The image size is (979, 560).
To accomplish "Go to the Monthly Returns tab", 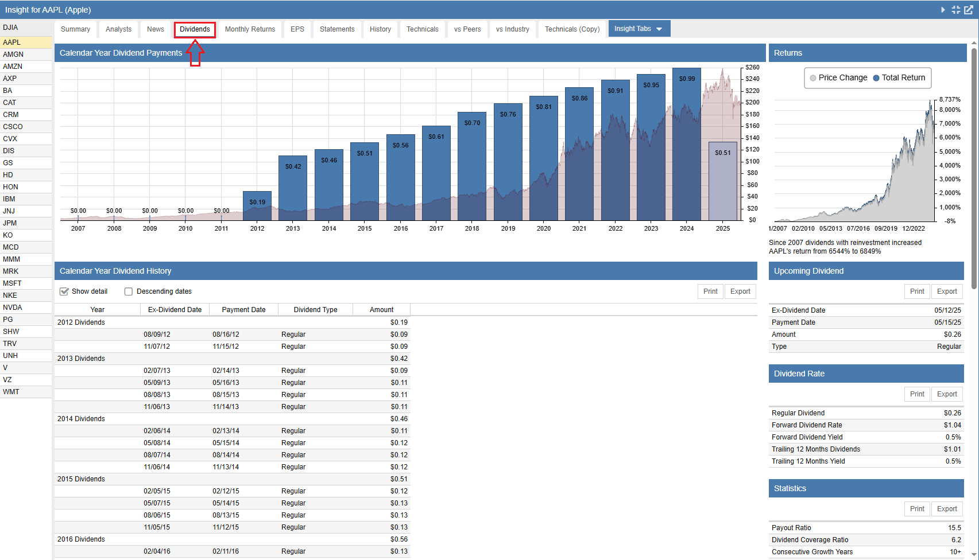I will coord(250,29).
